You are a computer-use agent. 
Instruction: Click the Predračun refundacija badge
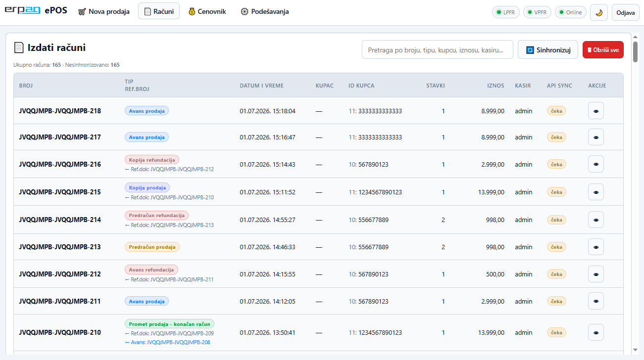156,215
